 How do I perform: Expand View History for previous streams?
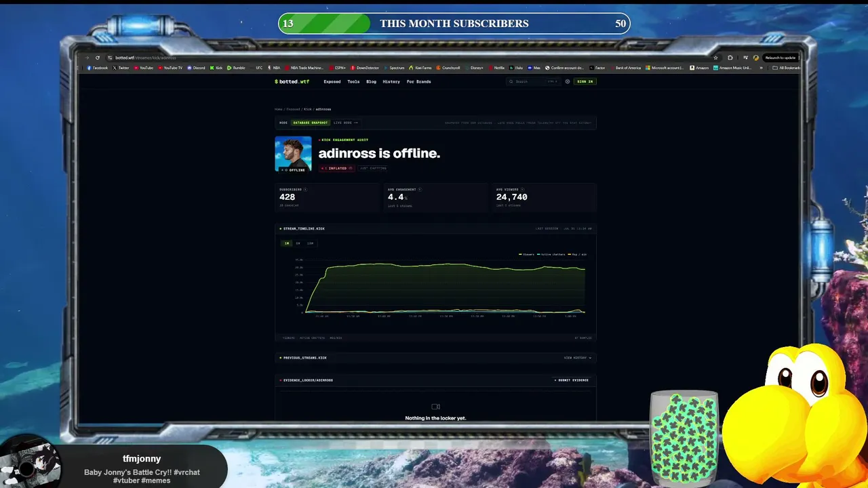click(x=578, y=358)
